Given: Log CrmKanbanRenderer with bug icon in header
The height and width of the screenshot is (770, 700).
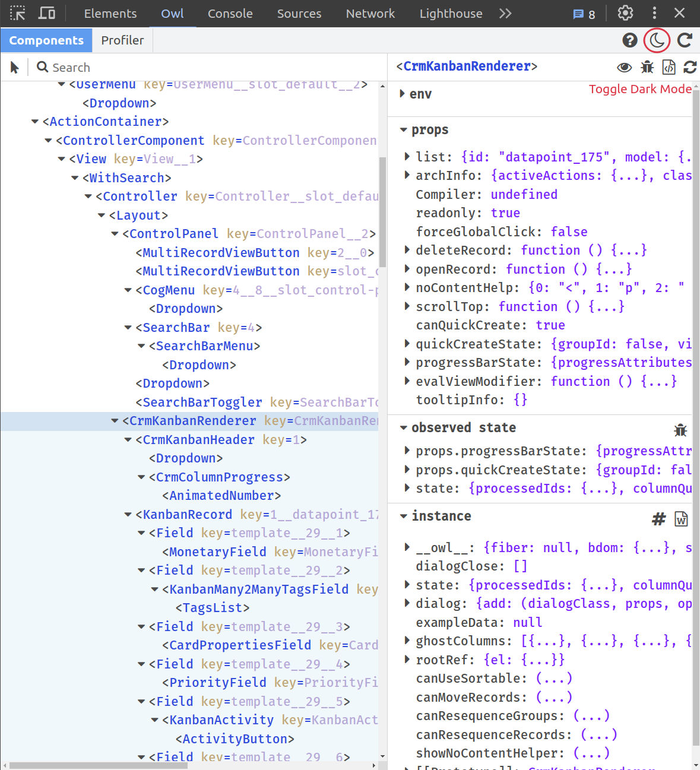Looking at the screenshot, I should click(x=647, y=67).
